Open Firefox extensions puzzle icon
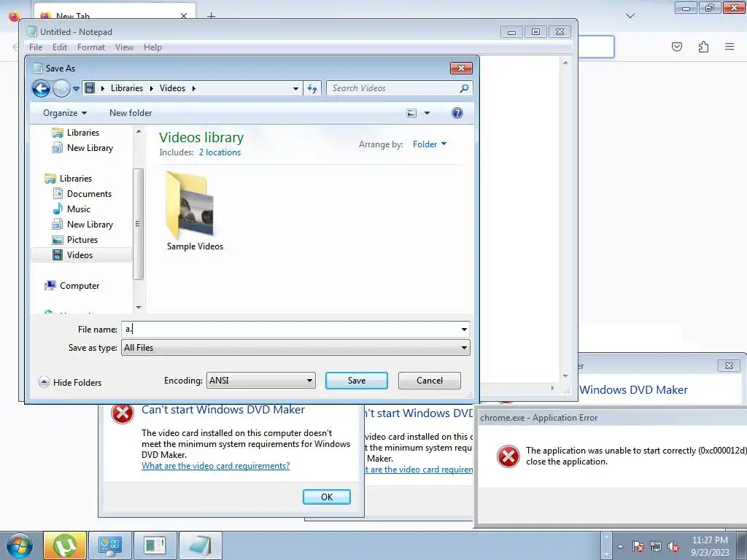747x560 pixels. [703, 47]
